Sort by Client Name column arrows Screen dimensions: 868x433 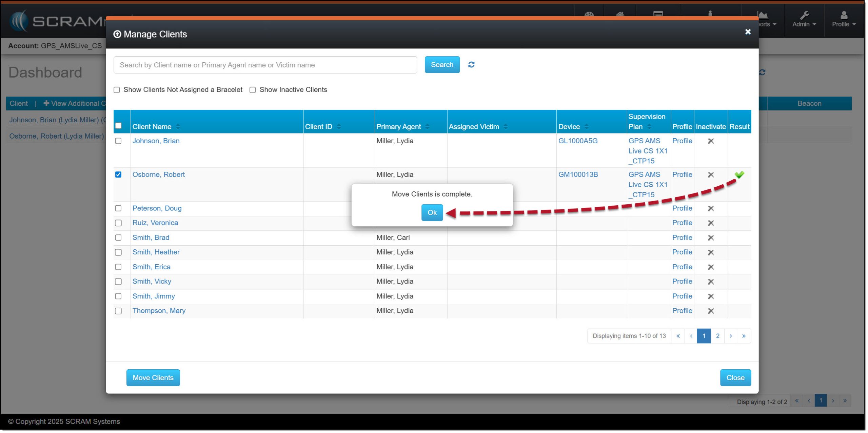point(178,127)
